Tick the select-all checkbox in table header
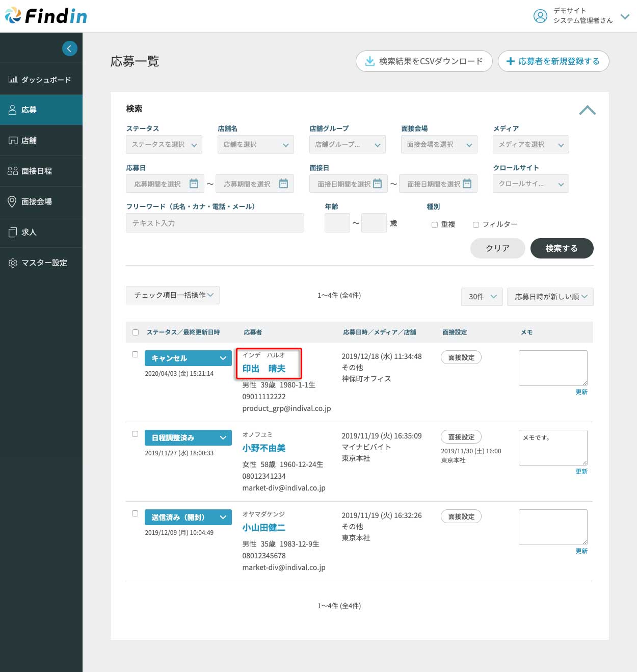 coord(136,332)
